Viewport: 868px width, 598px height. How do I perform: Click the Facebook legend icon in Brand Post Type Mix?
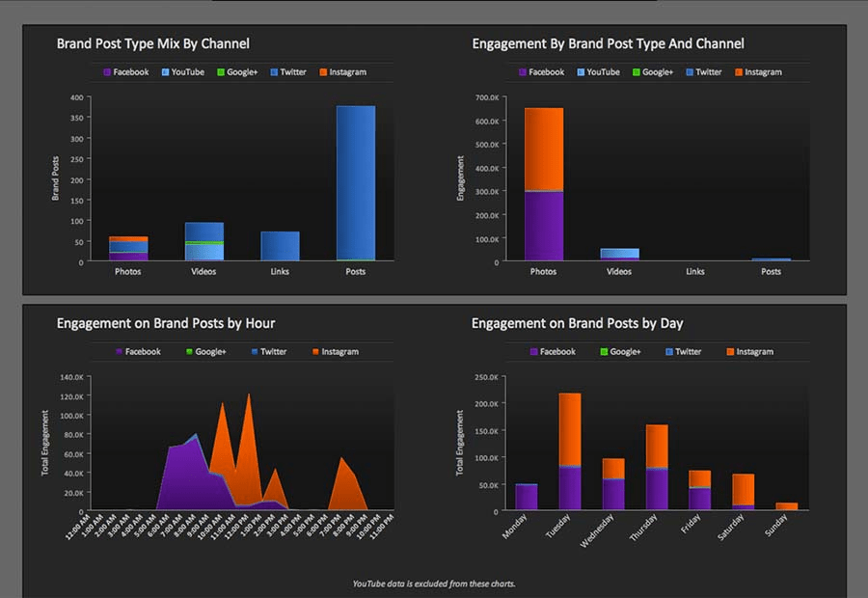click(105, 71)
